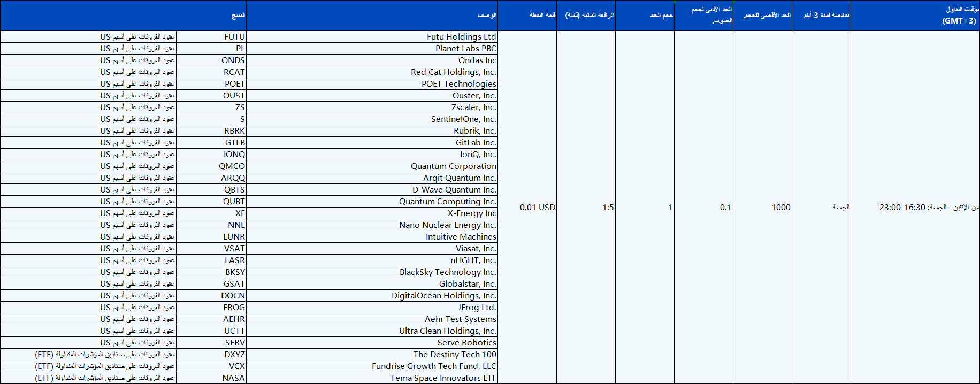
Task: Select JFrog Ltd. description cell
Action: coord(372,308)
